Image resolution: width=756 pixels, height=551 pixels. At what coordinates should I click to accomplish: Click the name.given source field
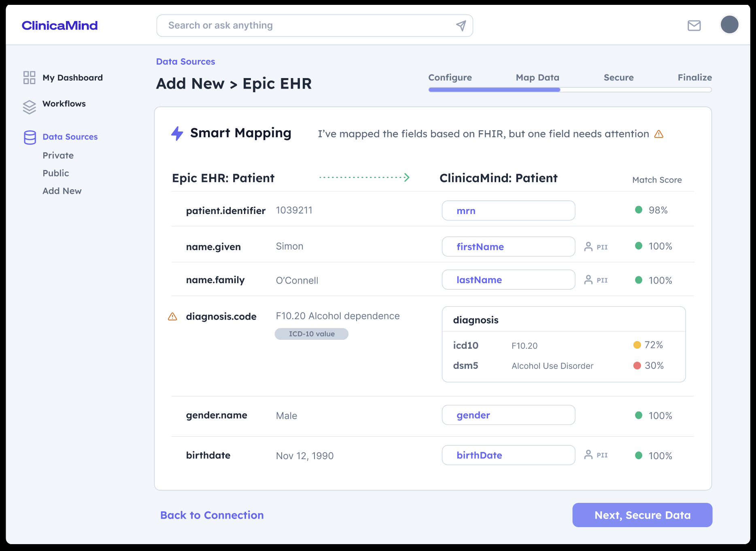click(213, 247)
